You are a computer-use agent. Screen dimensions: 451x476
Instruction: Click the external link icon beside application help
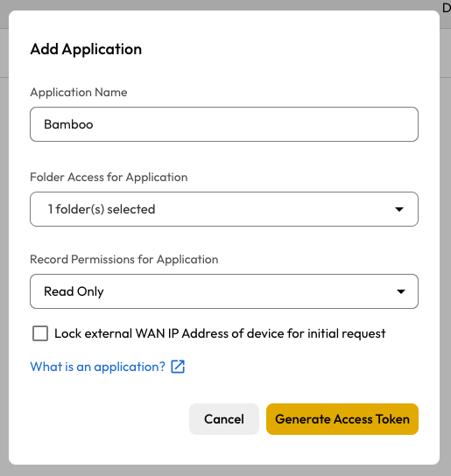(x=178, y=367)
